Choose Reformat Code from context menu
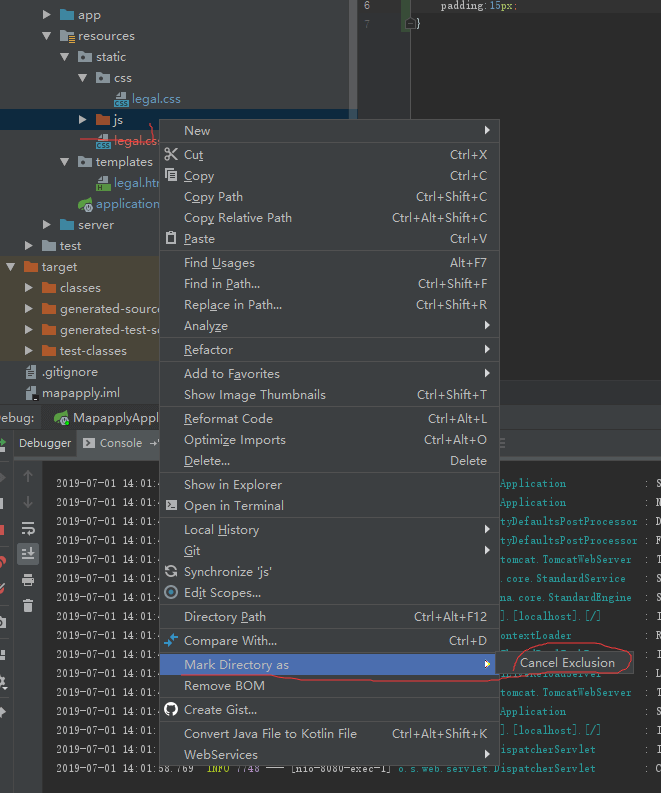Viewport: 661px width, 793px height. click(x=228, y=419)
